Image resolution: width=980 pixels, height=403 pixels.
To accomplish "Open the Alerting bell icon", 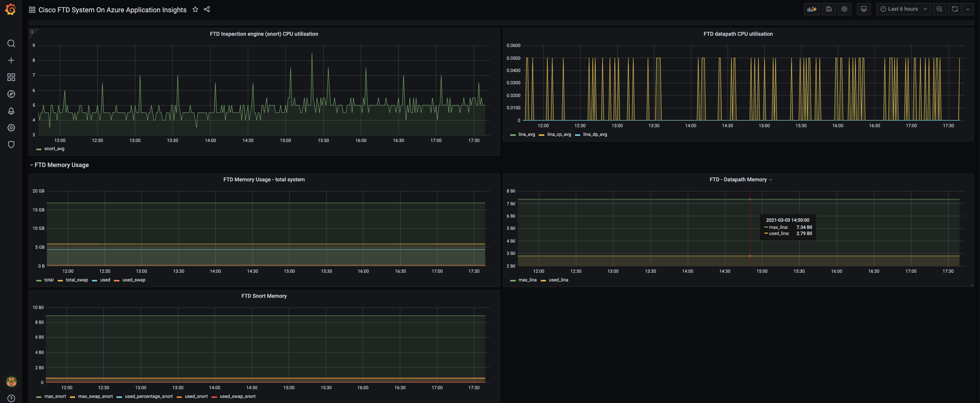I will point(11,111).
